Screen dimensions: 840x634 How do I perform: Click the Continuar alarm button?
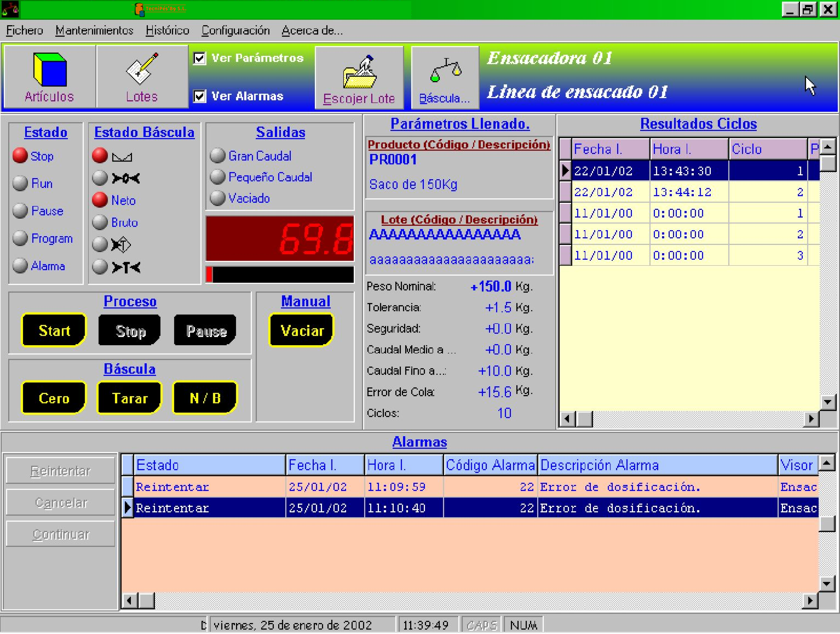click(60, 534)
